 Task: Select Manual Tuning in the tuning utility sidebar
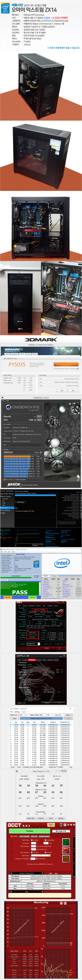[5, 496]
